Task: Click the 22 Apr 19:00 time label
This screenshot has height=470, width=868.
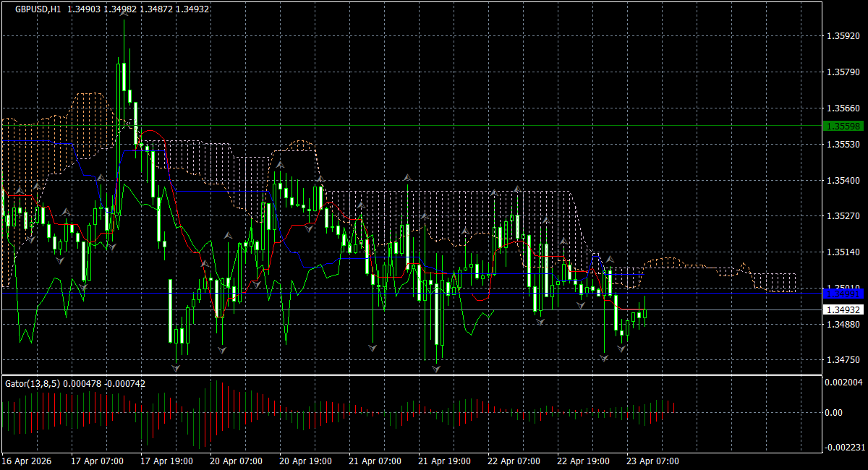Action: [x=583, y=461]
